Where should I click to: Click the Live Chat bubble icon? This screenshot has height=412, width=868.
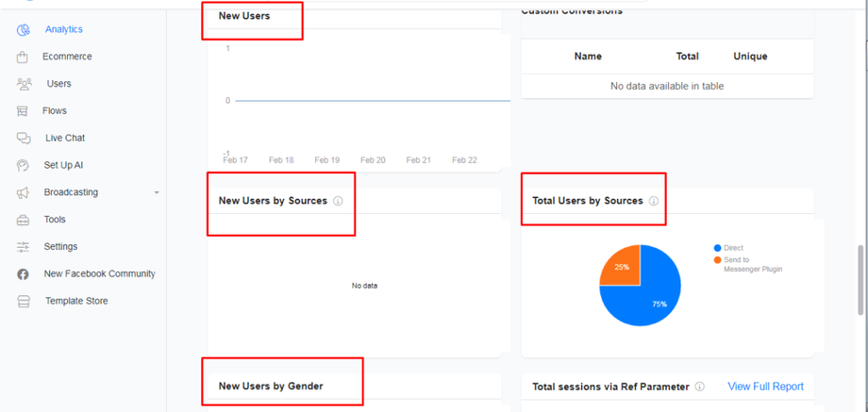pos(24,139)
